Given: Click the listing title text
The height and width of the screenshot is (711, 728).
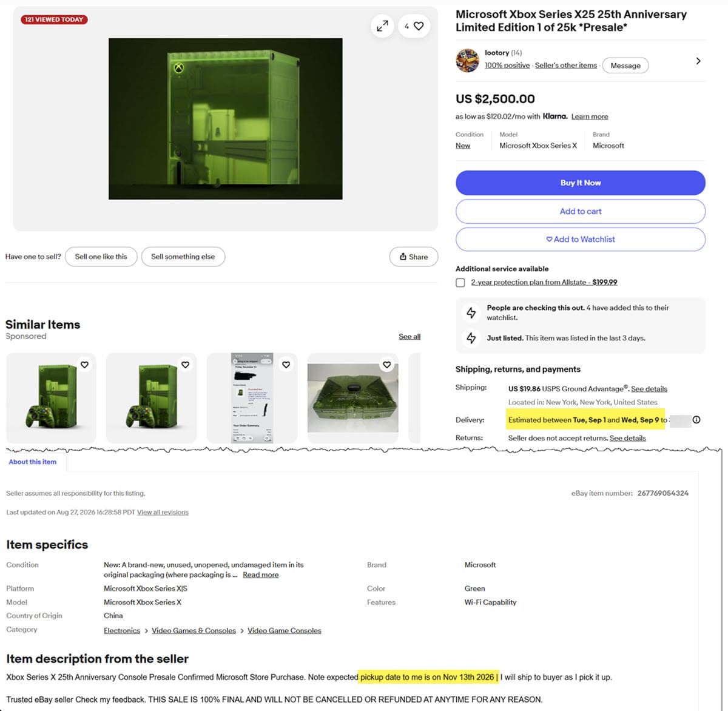Looking at the screenshot, I should pos(571,21).
